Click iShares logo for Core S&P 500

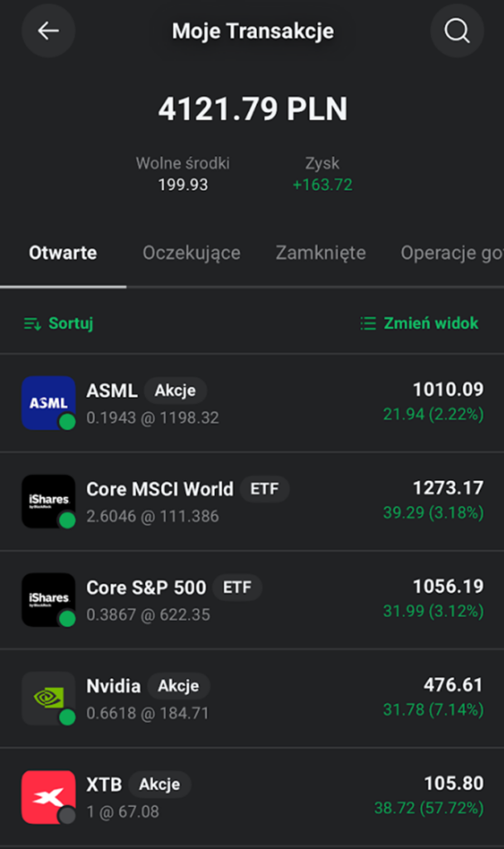(x=48, y=600)
